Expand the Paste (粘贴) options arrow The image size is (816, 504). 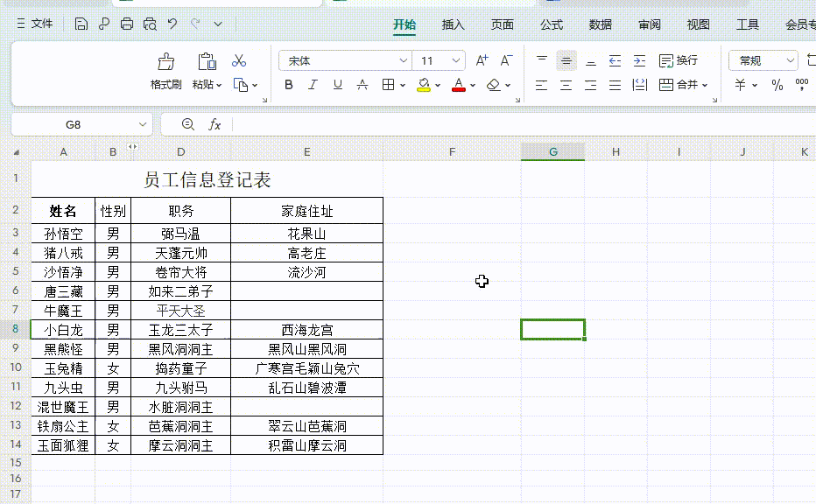point(219,85)
